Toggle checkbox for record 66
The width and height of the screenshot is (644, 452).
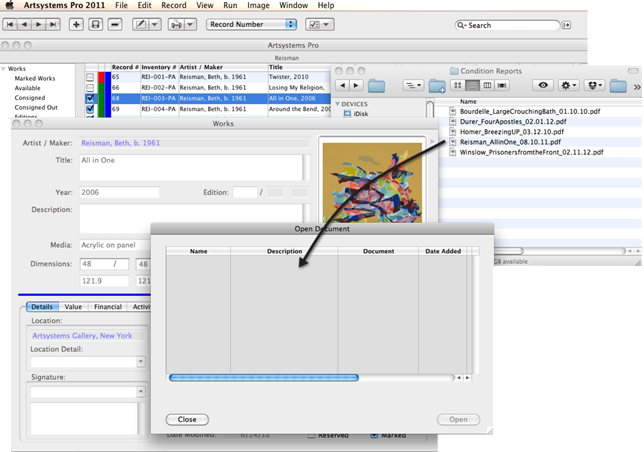pos(90,87)
